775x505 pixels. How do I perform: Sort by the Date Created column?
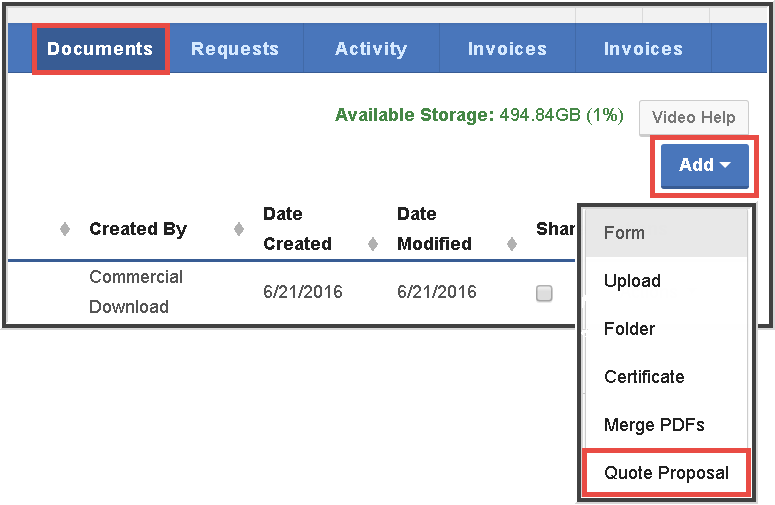[x=297, y=229]
